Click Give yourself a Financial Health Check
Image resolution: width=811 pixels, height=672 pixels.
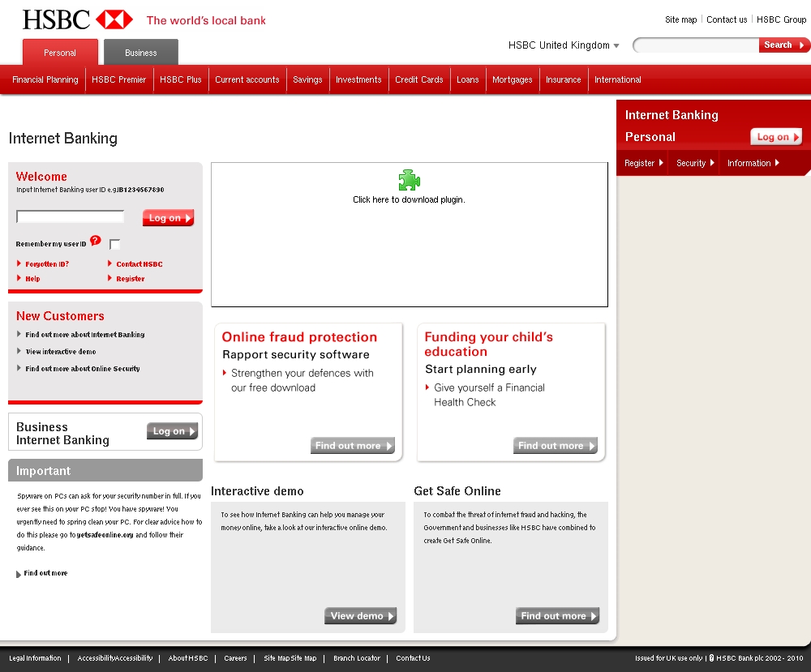coord(489,395)
